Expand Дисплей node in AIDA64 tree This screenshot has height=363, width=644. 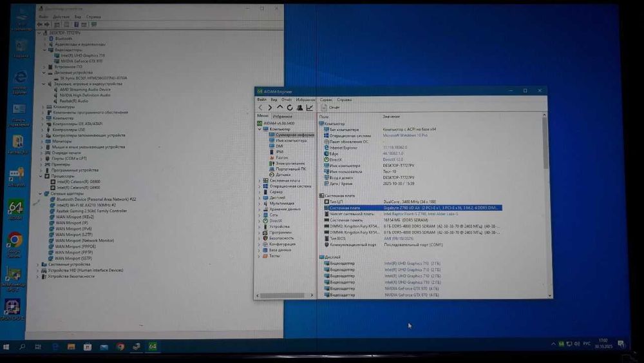tap(260, 198)
